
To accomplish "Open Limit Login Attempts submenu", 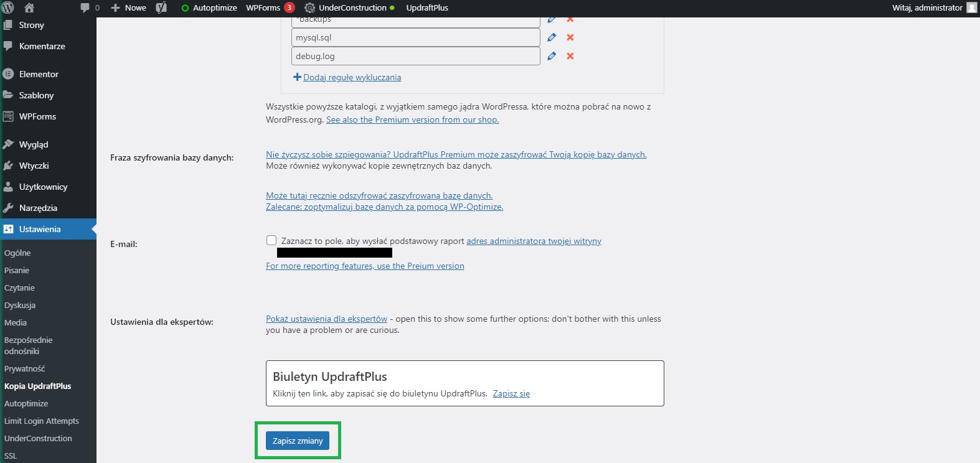I will 42,421.
